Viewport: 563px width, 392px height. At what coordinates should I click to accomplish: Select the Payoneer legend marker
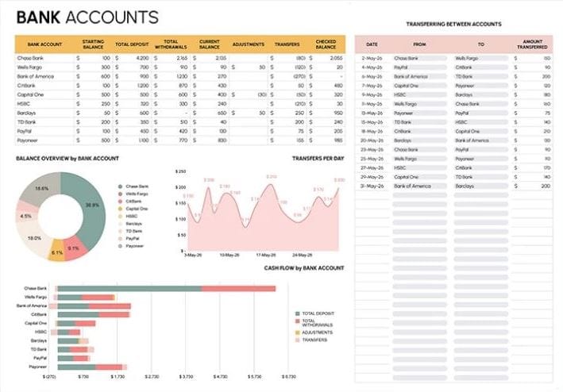coord(120,246)
